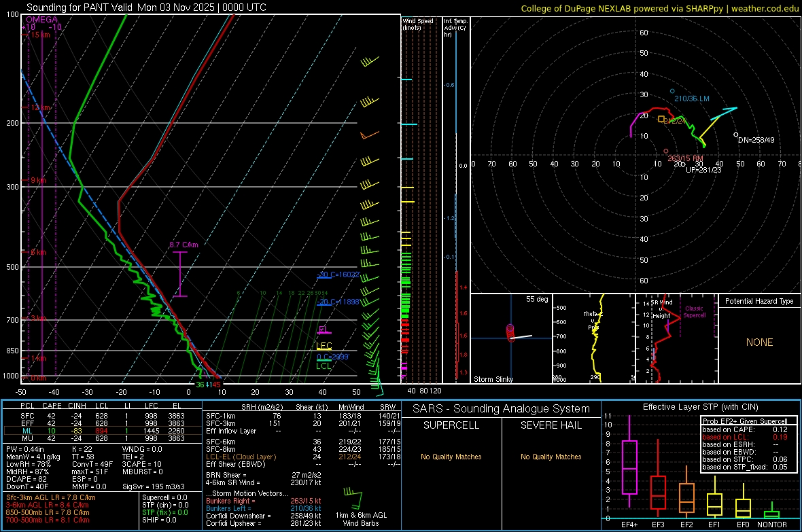Click the 'Wind Speed (knots)' panel header
This screenshot has height=532, width=802.
[x=418, y=24]
